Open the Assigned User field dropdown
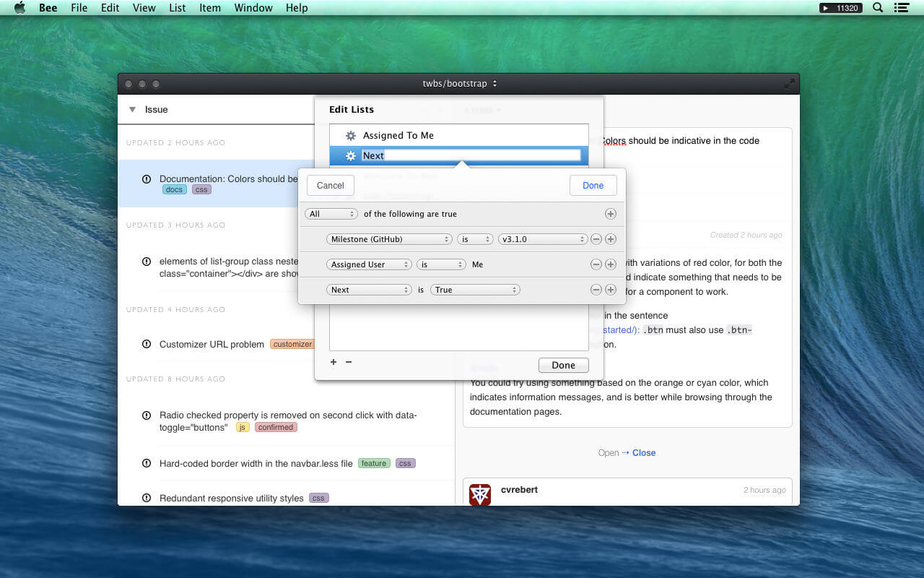This screenshot has width=924, height=578. (x=369, y=264)
